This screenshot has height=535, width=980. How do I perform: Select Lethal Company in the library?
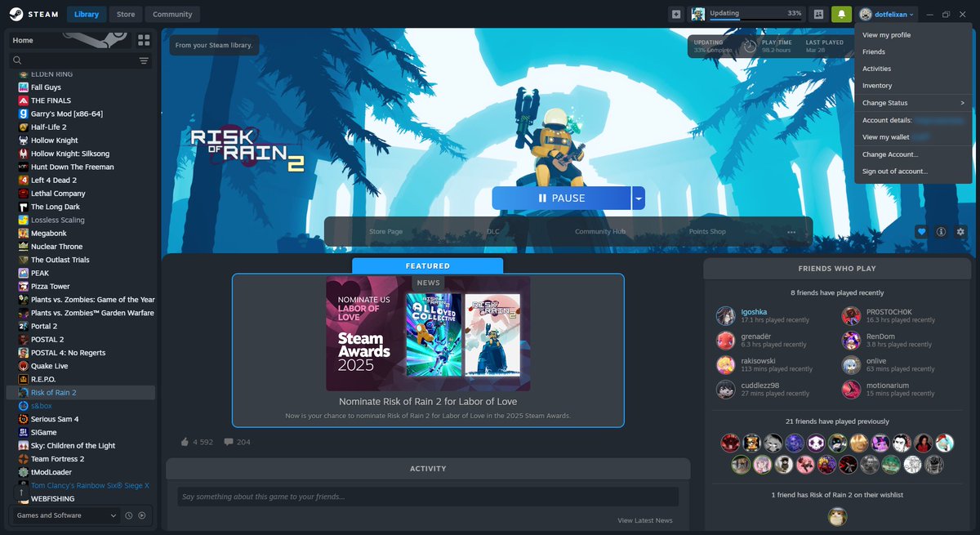coord(58,194)
